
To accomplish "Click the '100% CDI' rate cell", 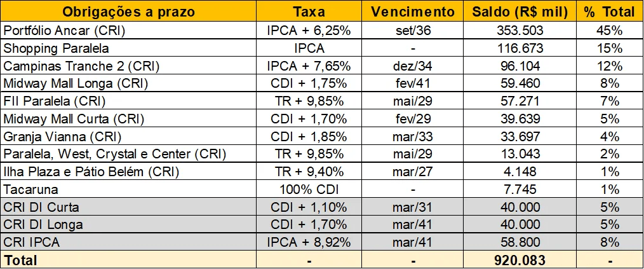I will [309, 189].
